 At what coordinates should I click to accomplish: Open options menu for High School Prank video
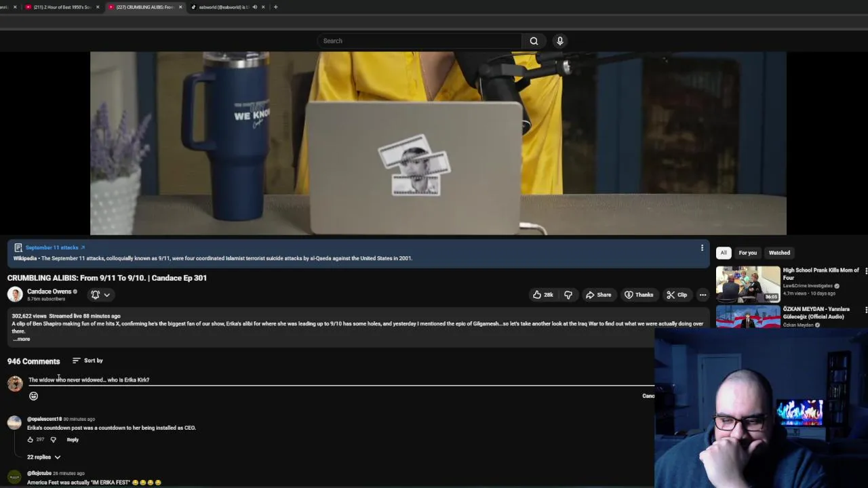[865, 271]
